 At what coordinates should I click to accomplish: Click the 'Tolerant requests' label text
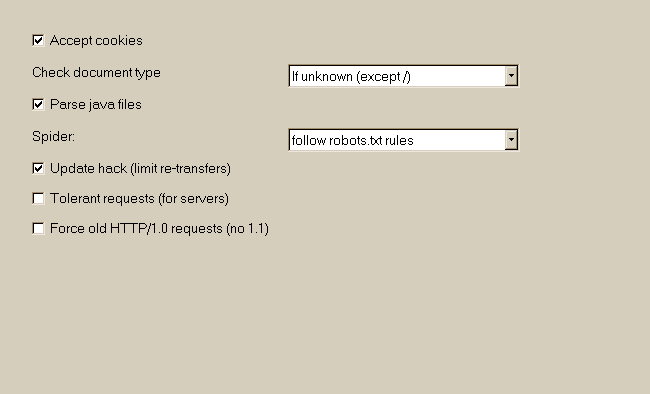tap(102, 199)
